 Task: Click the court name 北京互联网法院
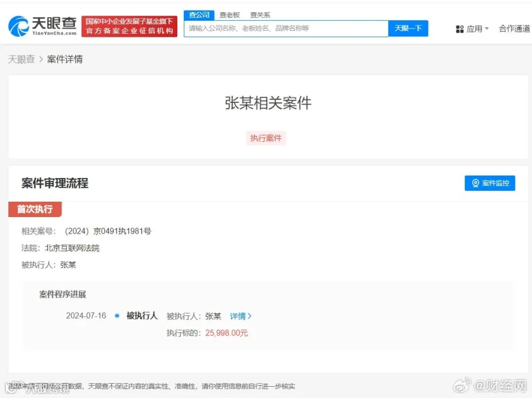[72, 248]
